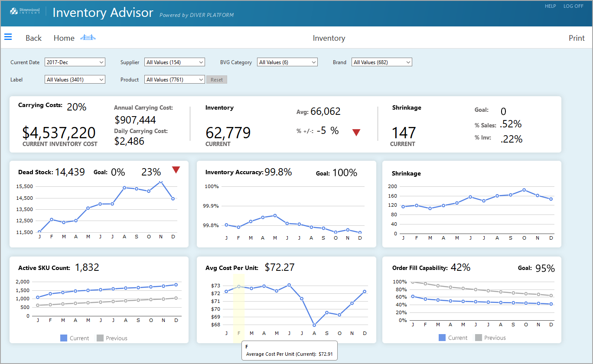Open the HELP link
Viewport: 593px width, 364px height.
550,6
